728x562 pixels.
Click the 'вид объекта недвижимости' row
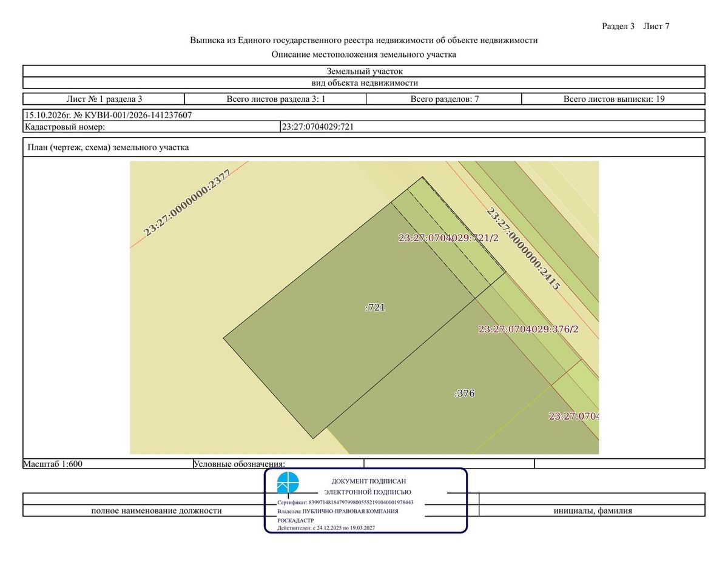pos(364,83)
